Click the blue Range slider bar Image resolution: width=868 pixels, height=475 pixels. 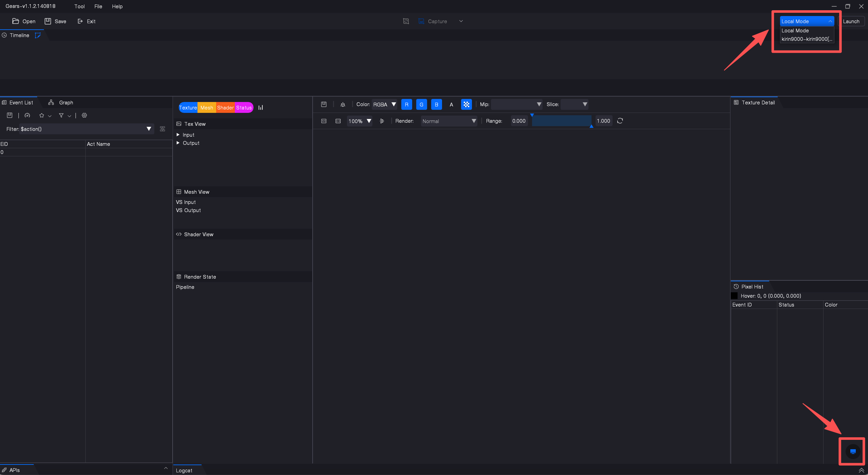tap(562, 121)
